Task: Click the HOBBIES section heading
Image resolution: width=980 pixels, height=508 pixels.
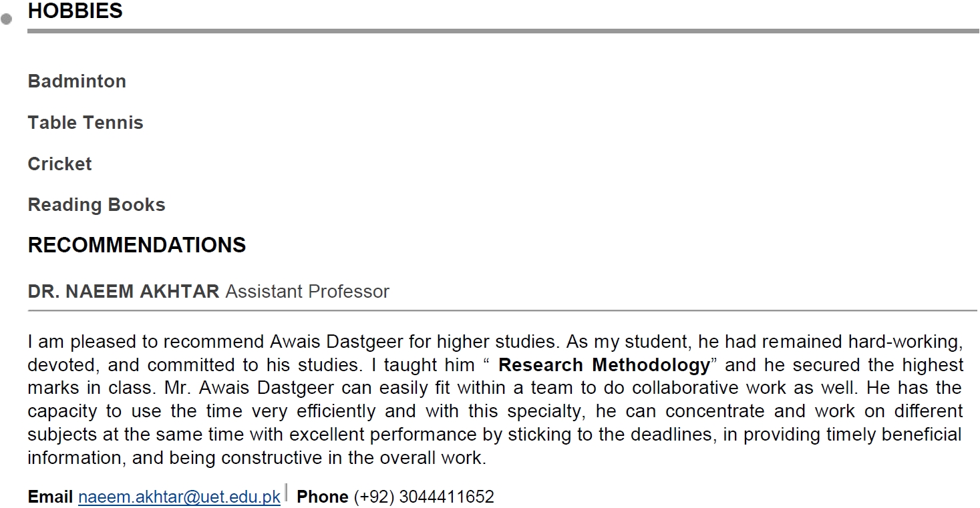Action: [x=75, y=11]
